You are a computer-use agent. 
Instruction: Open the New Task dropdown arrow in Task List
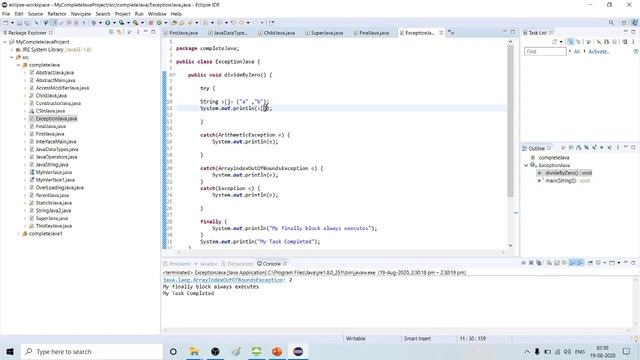(x=561, y=42)
